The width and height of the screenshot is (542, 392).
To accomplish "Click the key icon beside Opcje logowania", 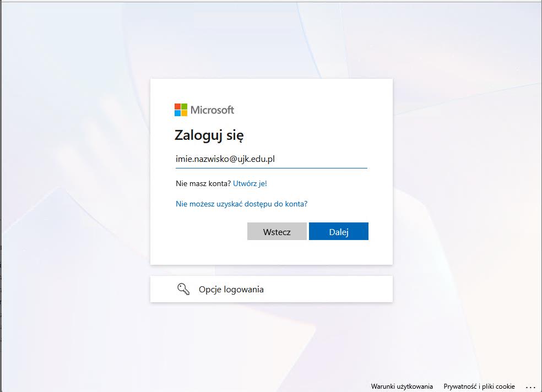I will tap(183, 289).
